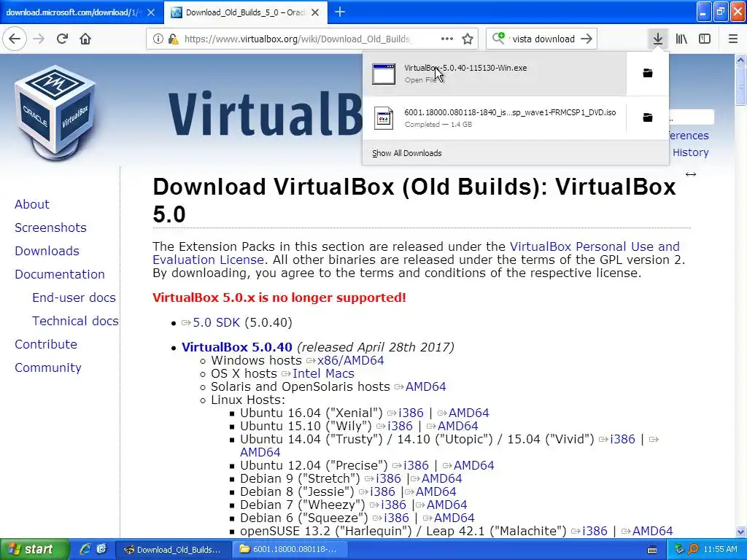
Task: Click the forward navigation arrow
Action: point(39,39)
